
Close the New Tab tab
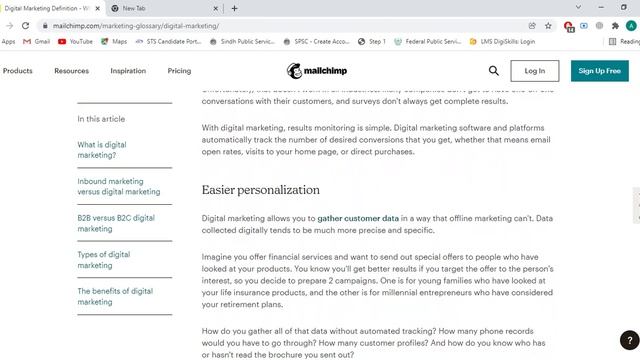(x=216, y=8)
